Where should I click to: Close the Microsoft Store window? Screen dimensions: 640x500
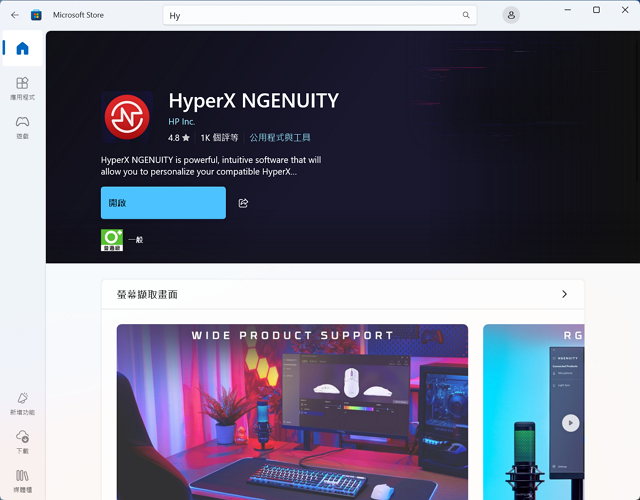(x=625, y=10)
